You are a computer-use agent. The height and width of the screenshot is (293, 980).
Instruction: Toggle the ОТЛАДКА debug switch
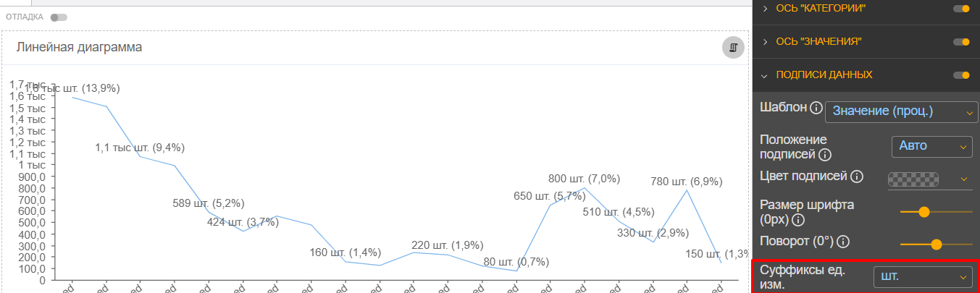59,17
